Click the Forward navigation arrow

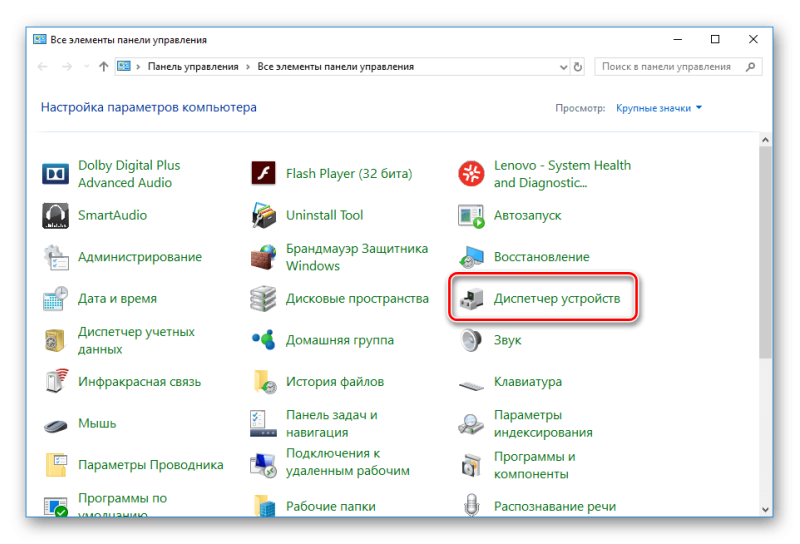click(67, 67)
